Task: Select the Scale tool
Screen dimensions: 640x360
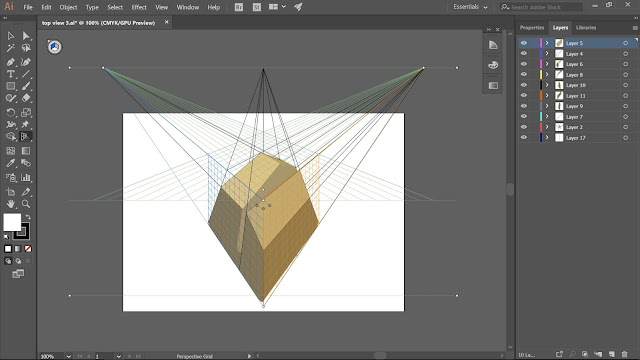Action: coord(26,112)
